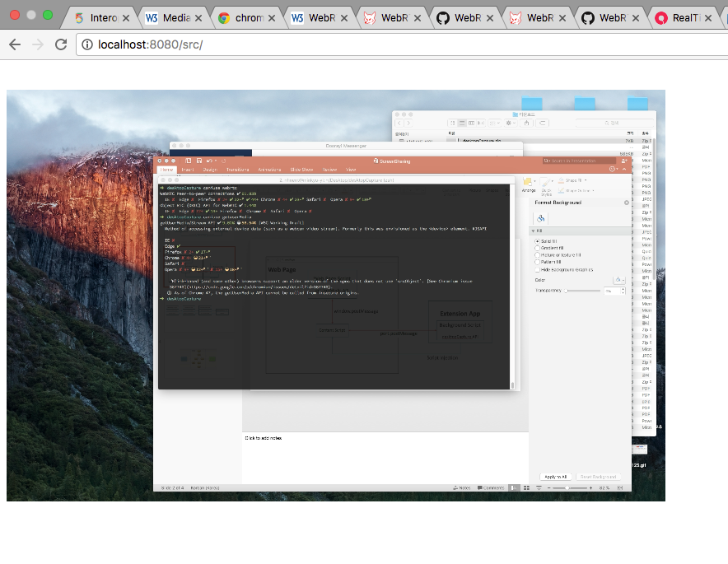Toggle Comments in PowerPoint status bar

coord(491,488)
